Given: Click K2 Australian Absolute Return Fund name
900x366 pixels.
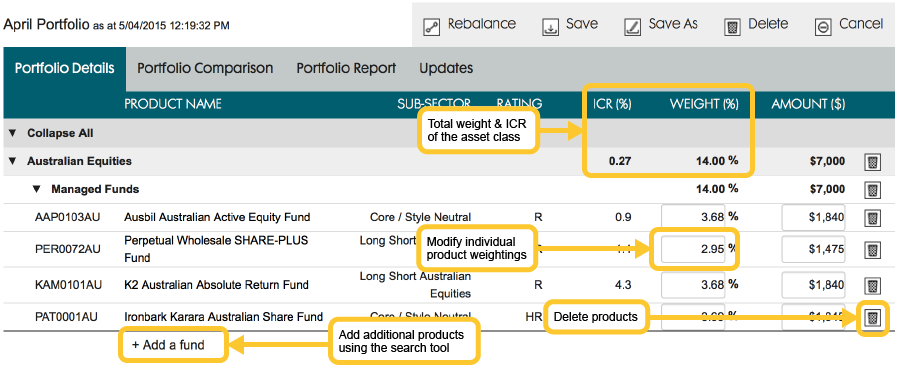Looking at the screenshot, I should [x=216, y=285].
